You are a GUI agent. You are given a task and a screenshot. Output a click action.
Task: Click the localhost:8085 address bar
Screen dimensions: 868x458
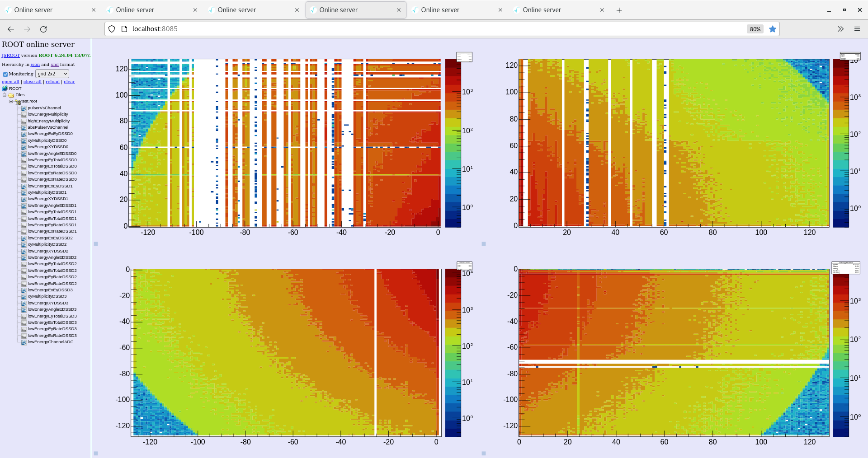[407, 29]
